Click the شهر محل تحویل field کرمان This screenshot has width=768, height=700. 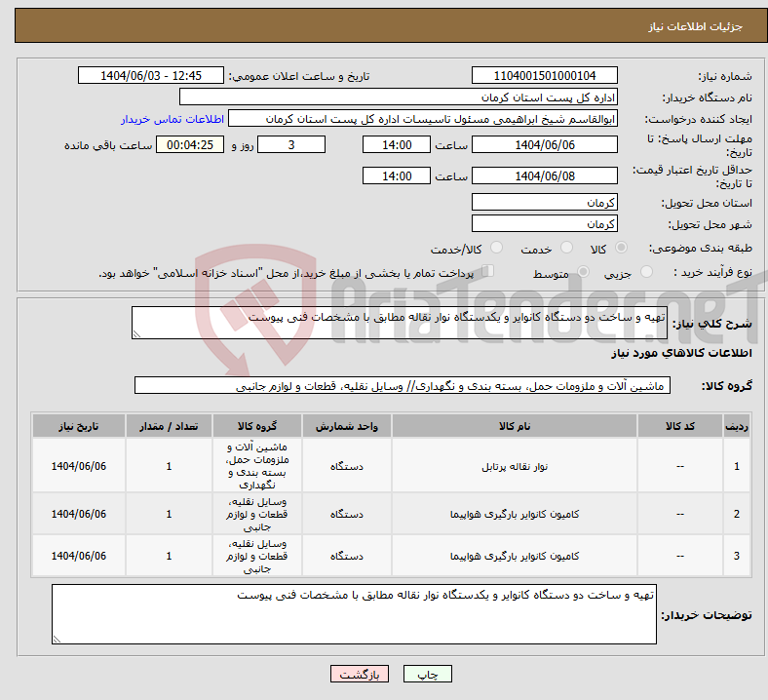pos(544,223)
